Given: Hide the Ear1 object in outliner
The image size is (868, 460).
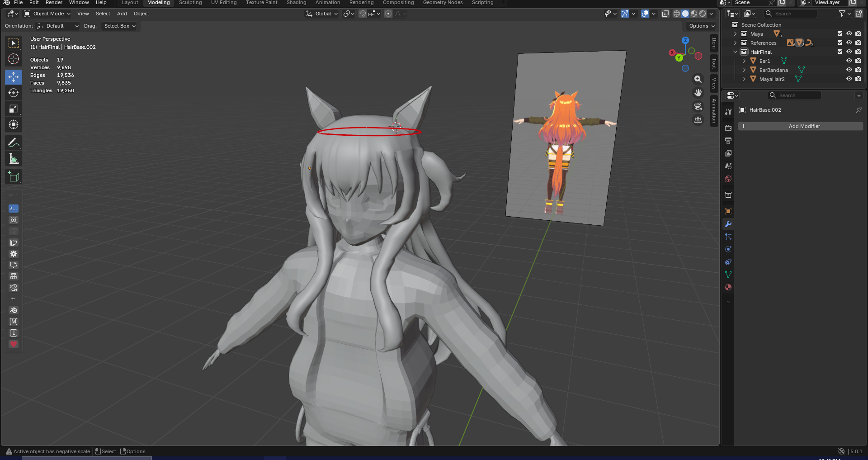Looking at the screenshot, I should click(x=849, y=61).
